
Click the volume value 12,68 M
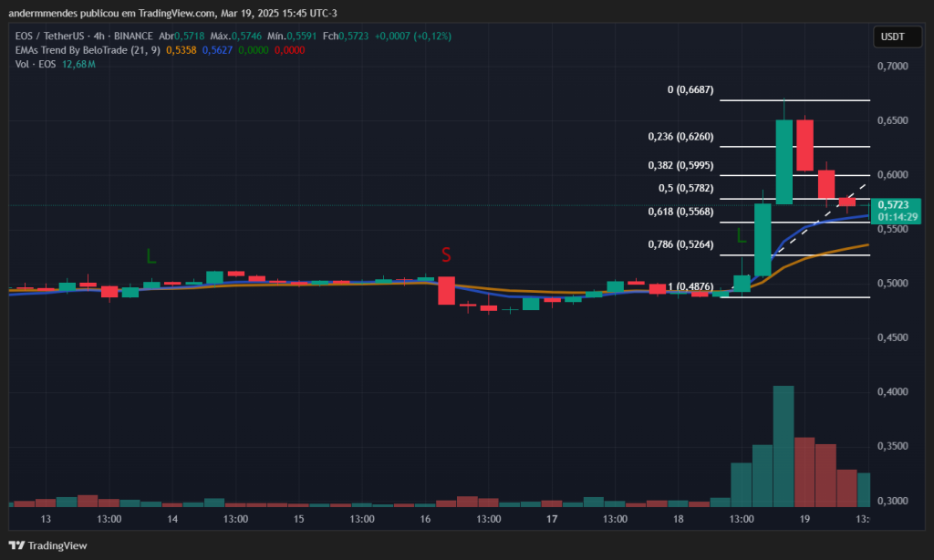pyautogui.click(x=78, y=64)
